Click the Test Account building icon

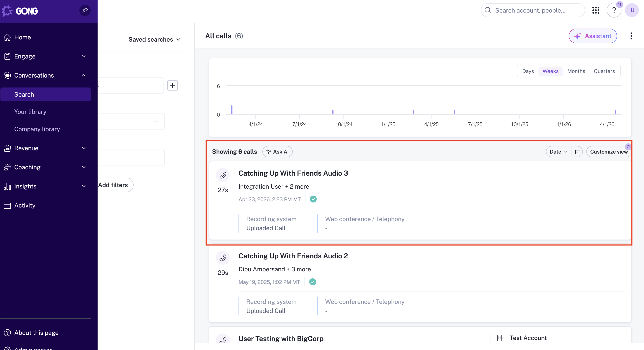coord(500,338)
